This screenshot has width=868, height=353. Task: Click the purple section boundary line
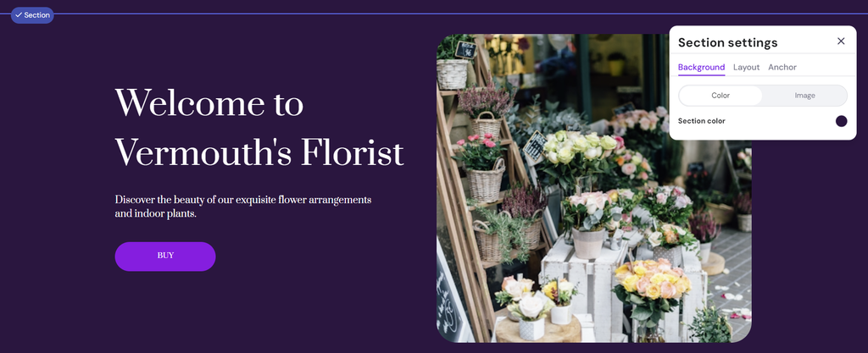tap(459, 14)
